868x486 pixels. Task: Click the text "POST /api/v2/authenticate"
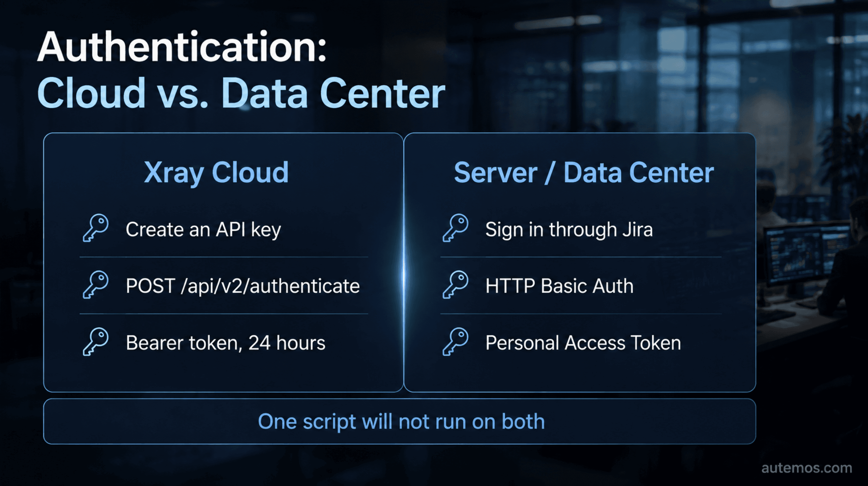coord(243,286)
